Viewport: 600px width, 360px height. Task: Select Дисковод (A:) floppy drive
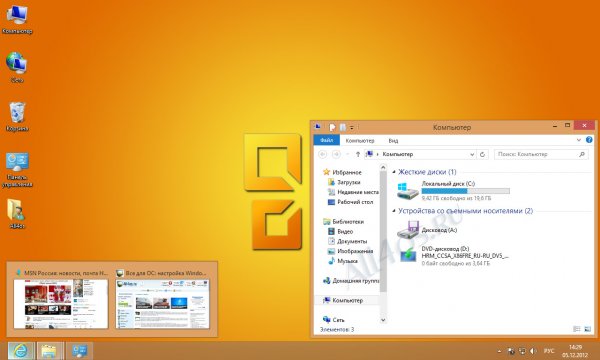(x=427, y=230)
